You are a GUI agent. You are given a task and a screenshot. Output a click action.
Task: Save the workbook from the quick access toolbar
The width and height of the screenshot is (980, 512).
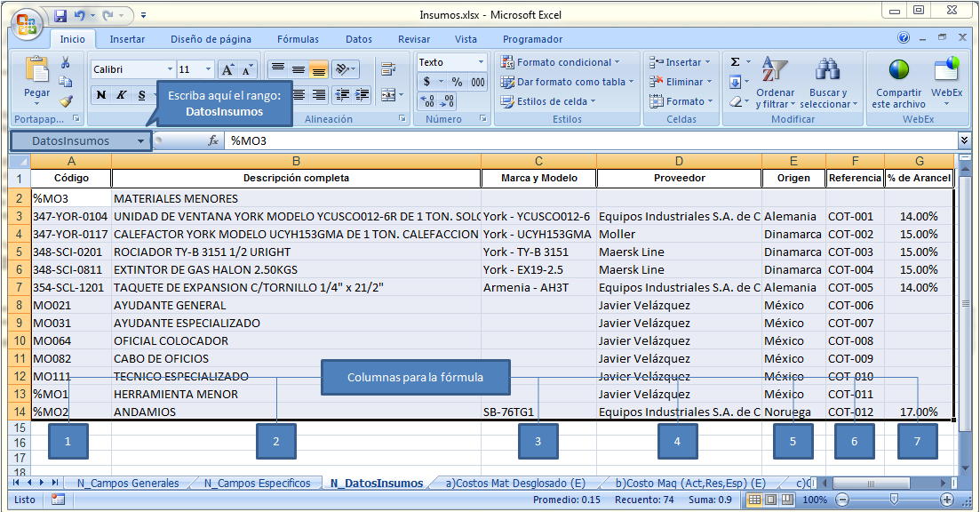pyautogui.click(x=60, y=15)
